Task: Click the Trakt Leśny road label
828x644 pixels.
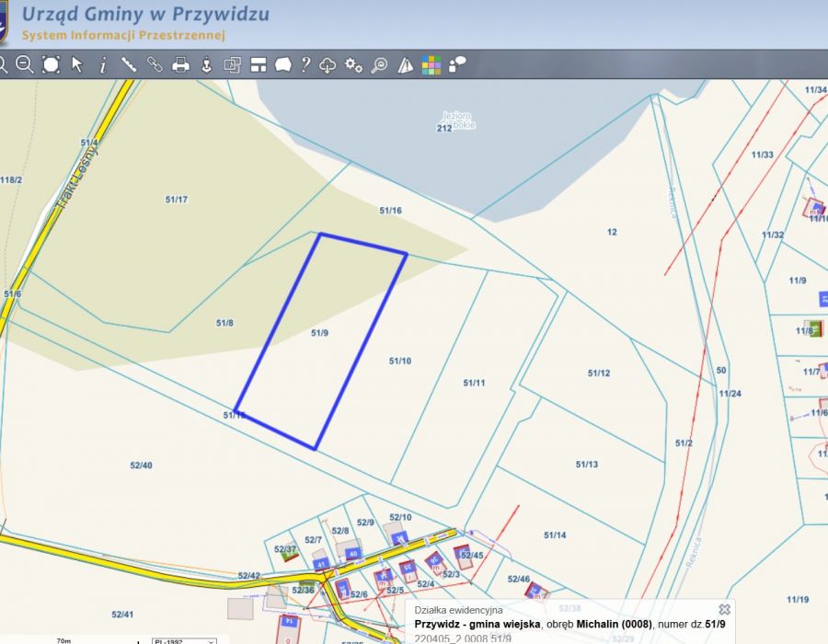Action: click(76, 178)
